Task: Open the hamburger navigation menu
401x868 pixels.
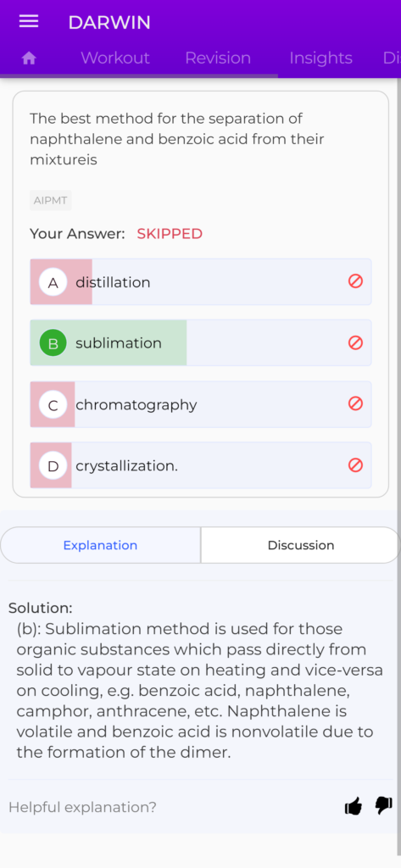Action: click(29, 21)
